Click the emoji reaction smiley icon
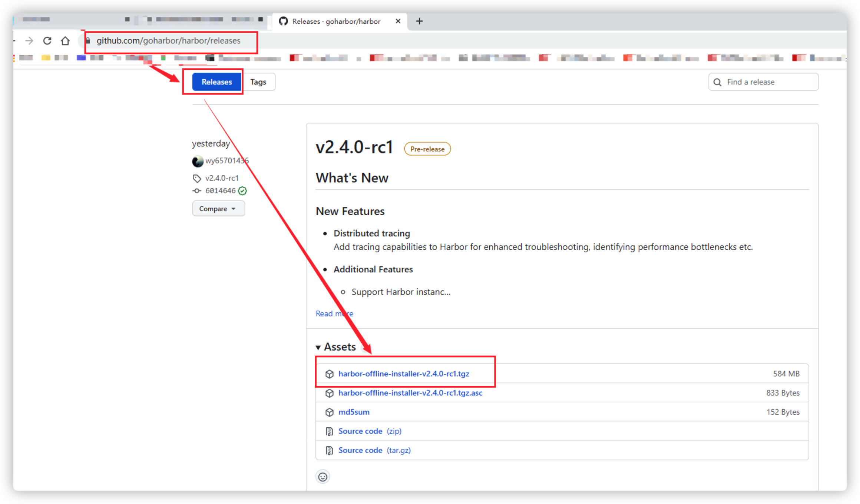 pos(323,477)
